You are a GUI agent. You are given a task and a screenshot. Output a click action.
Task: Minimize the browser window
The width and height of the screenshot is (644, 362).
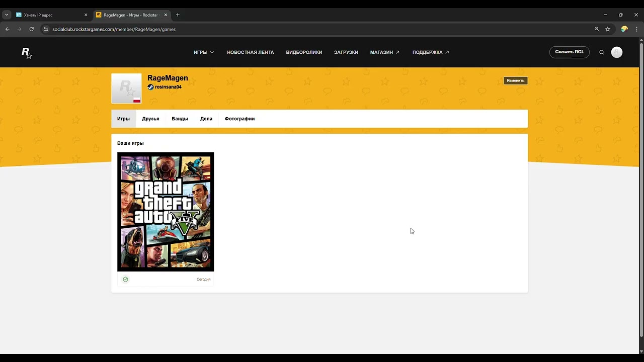(605, 15)
